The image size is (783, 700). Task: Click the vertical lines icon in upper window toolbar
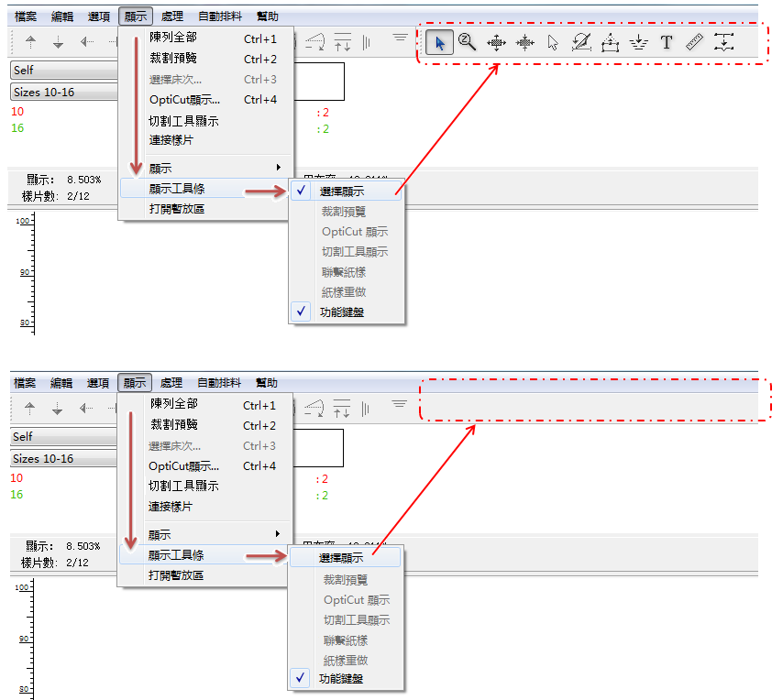click(367, 42)
